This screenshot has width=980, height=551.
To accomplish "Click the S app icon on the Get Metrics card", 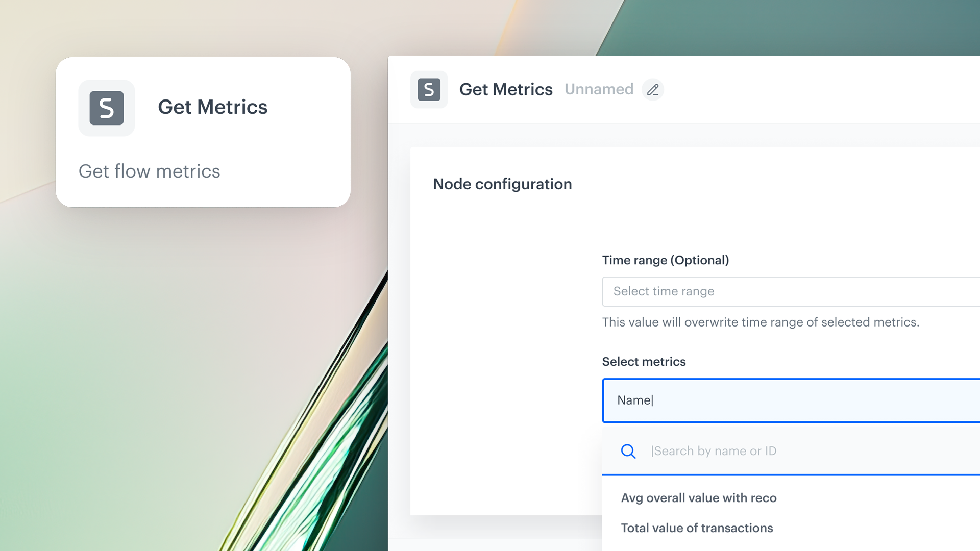I will (x=106, y=108).
